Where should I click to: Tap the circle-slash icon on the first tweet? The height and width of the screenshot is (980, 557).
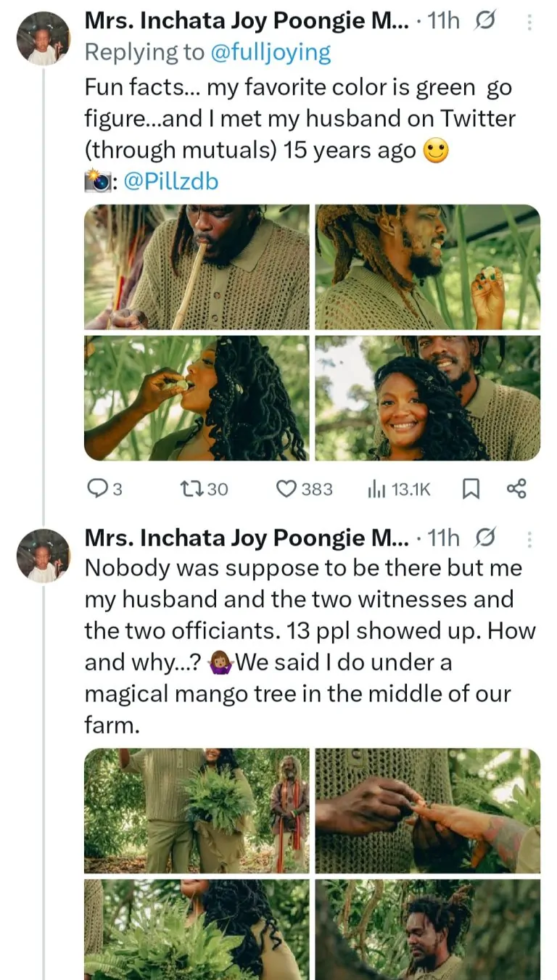tap(484, 22)
